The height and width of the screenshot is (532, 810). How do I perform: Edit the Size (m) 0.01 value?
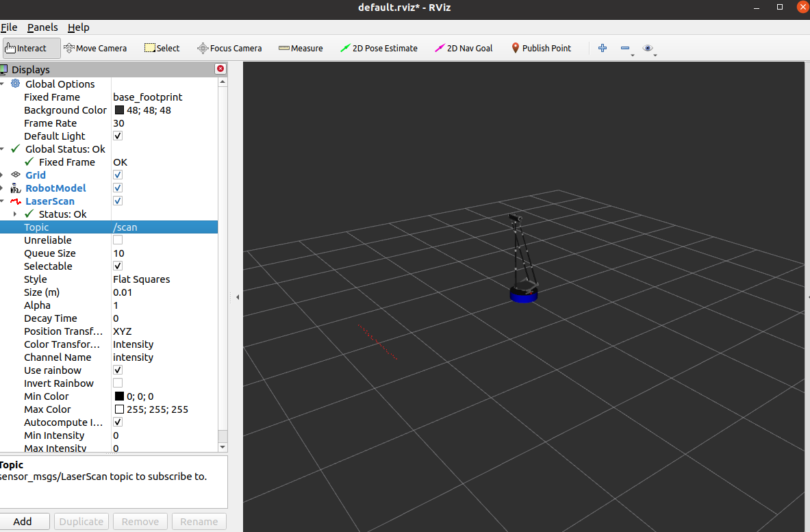[164, 292]
